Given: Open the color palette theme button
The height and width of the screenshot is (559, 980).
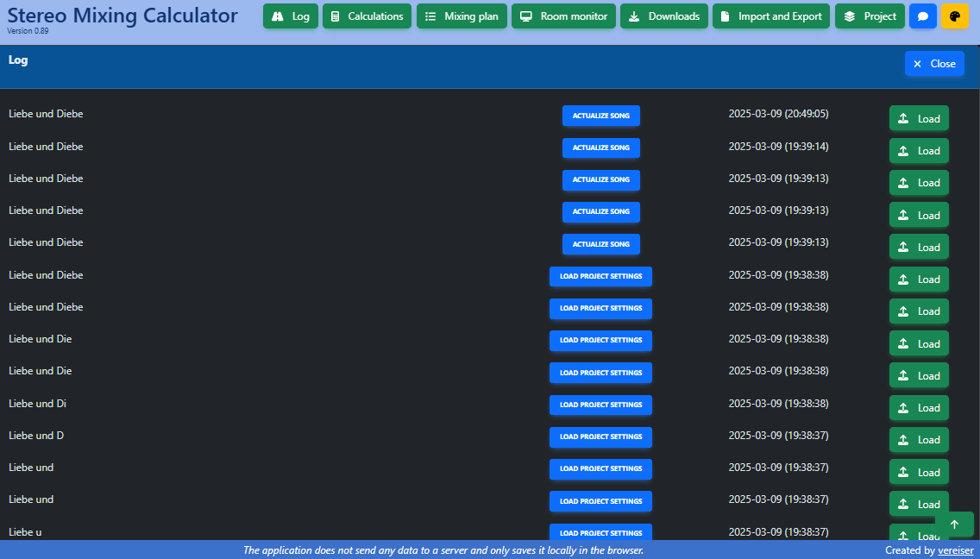Looking at the screenshot, I should coord(954,16).
